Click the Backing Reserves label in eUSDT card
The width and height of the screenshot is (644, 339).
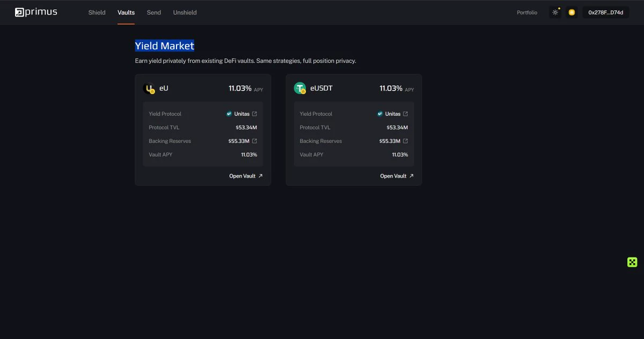(x=321, y=141)
